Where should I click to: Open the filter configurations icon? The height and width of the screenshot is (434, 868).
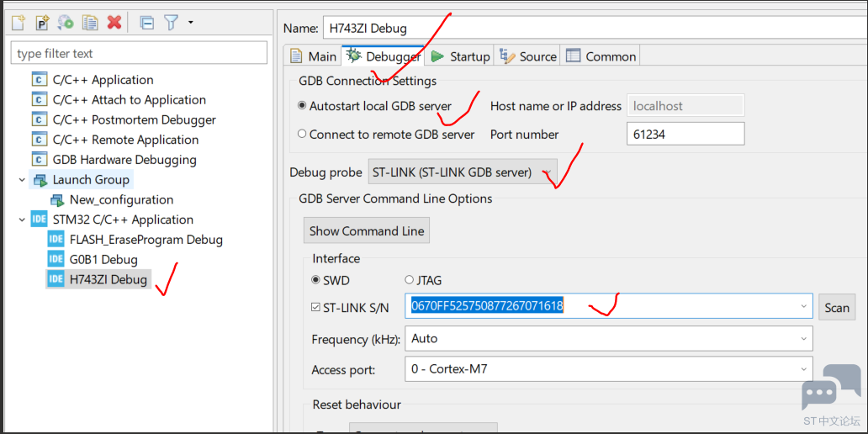(x=171, y=23)
